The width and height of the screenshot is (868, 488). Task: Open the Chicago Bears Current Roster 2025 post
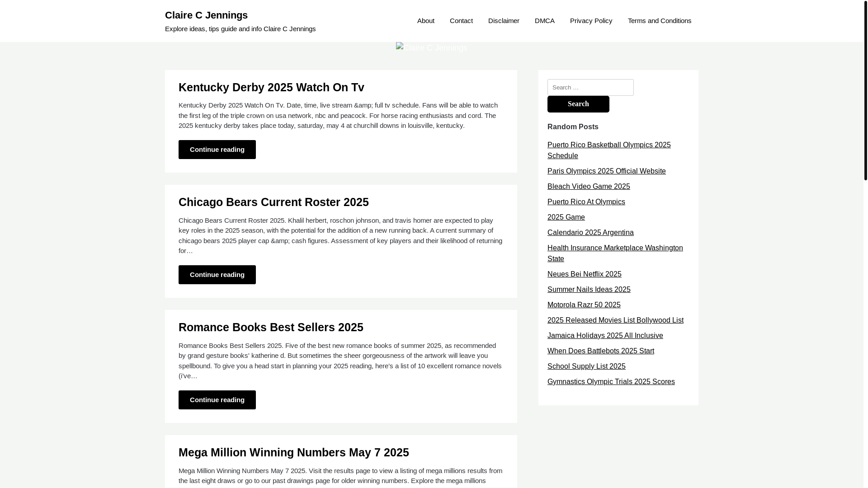[274, 202]
